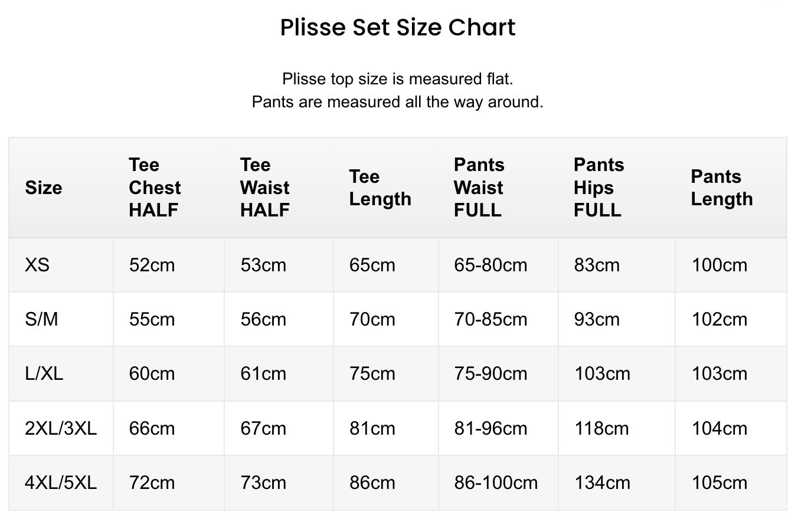798x532 pixels.
Task: Click the Tee Chest HALF column header
Action: pyautogui.click(x=155, y=188)
